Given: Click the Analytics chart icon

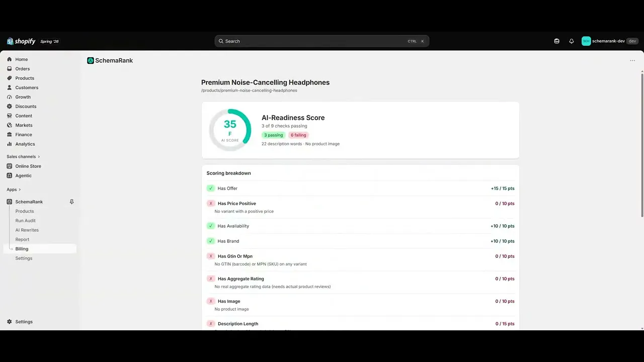Looking at the screenshot, I should click(9, 144).
